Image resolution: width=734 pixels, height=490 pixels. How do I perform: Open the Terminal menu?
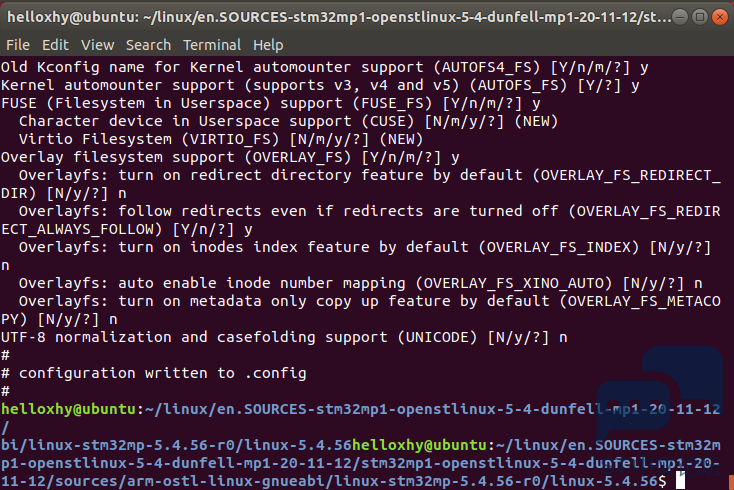tap(212, 45)
